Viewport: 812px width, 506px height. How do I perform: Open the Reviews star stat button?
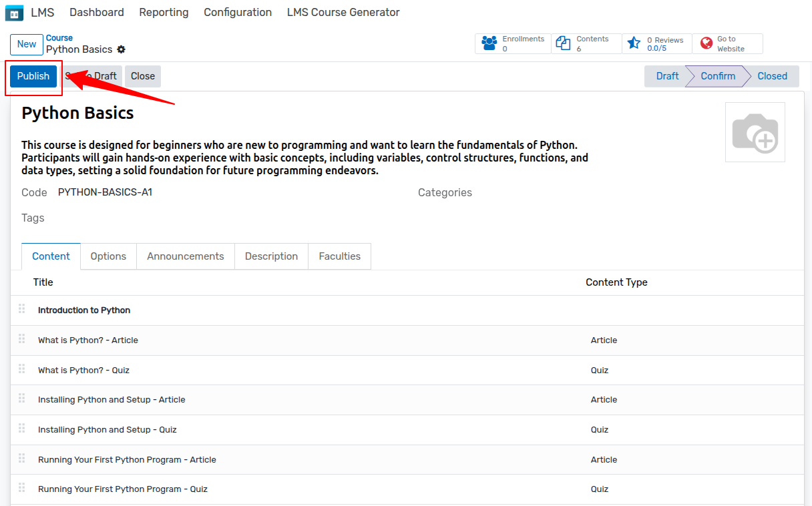coord(656,43)
